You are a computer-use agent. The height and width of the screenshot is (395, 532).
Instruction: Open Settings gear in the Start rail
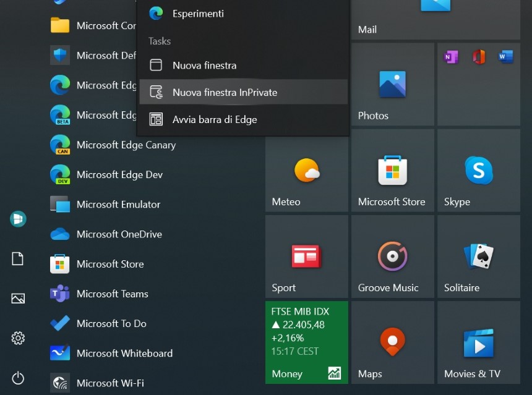(x=18, y=338)
